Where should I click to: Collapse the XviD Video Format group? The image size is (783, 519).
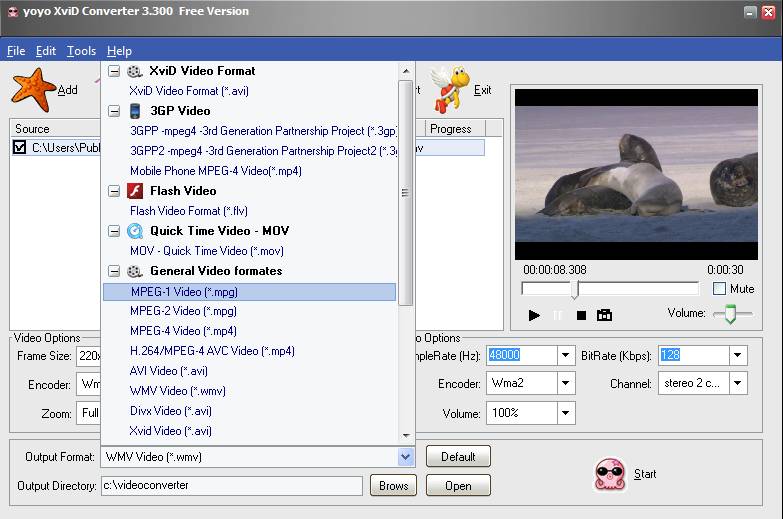coord(114,71)
